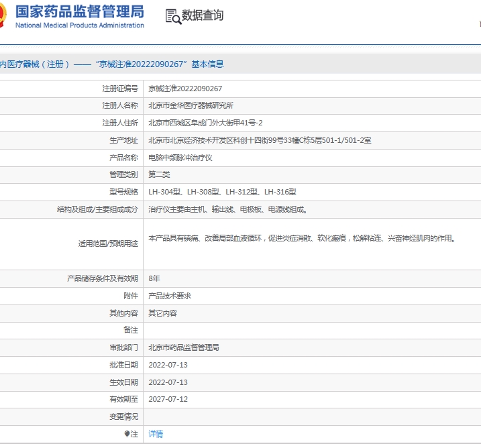This screenshot has height=448, width=481.
Task: Click the bulb icon beside 注
Action: pyautogui.click(x=127, y=434)
